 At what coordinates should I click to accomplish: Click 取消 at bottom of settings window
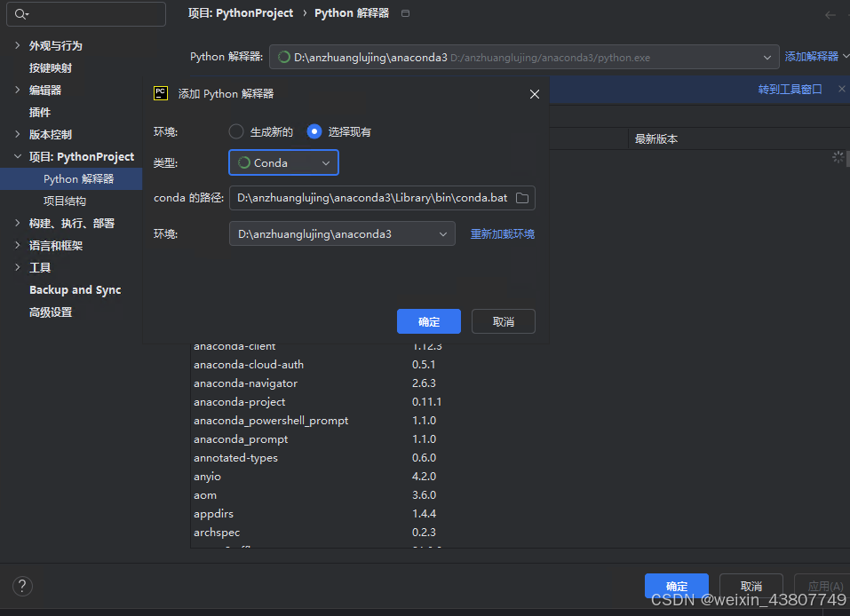[751, 586]
